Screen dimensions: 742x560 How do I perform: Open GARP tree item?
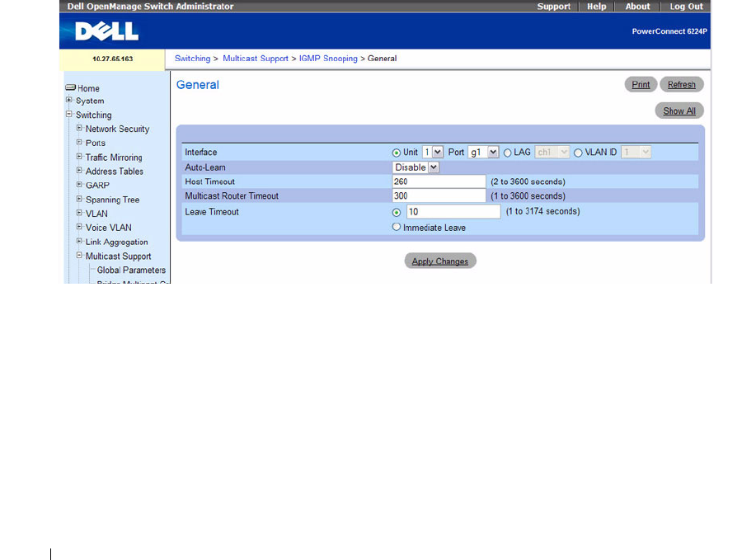97,185
